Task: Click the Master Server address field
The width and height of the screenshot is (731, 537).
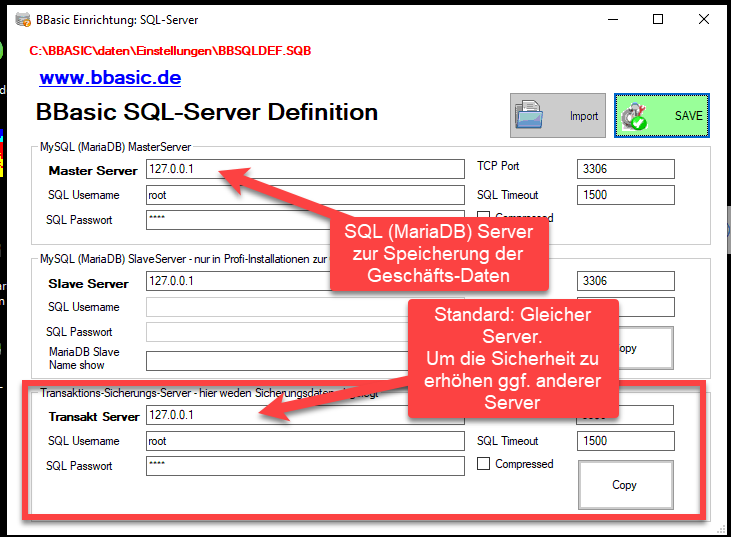Action: [305, 169]
